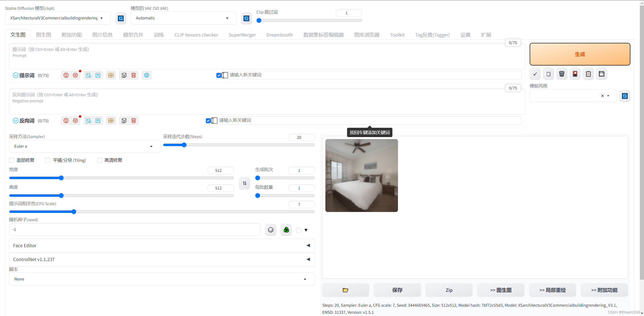Click arrow icon to read last generation parameters
The height and width of the screenshot is (316, 644).
click(535, 74)
